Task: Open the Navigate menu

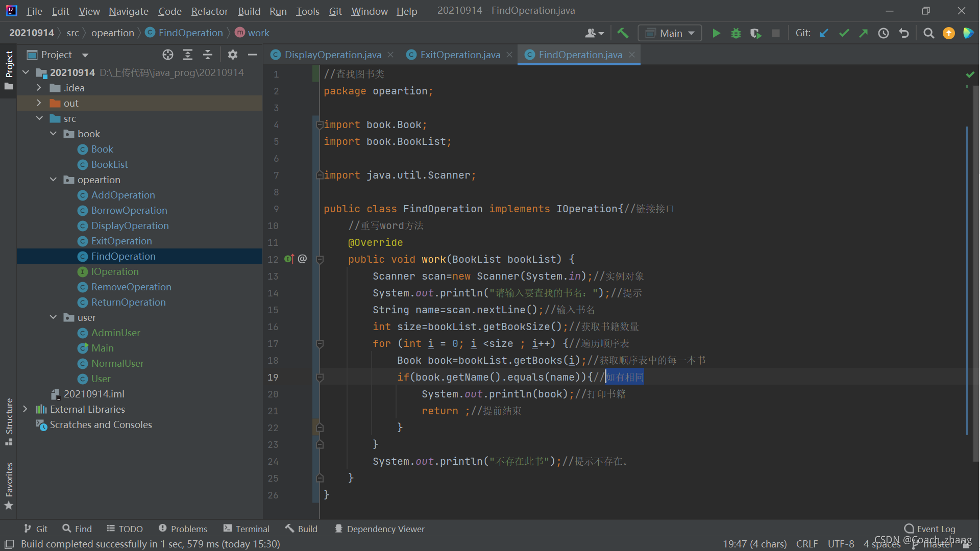Action: click(128, 11)
